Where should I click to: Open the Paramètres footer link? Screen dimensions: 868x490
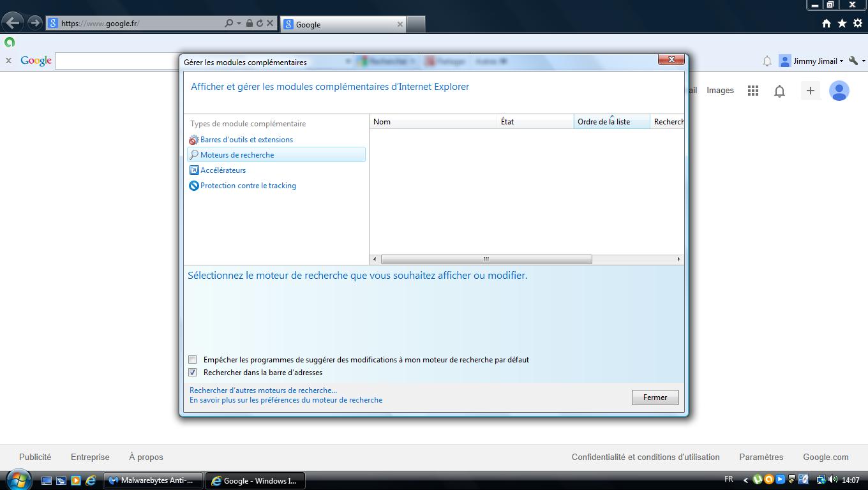[x=761, y=457]
